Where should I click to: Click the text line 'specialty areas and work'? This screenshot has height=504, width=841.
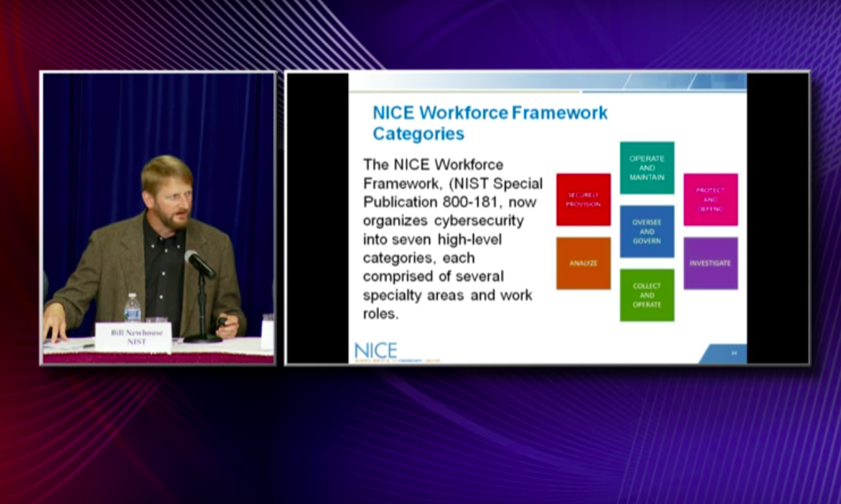tap(447, 295)
